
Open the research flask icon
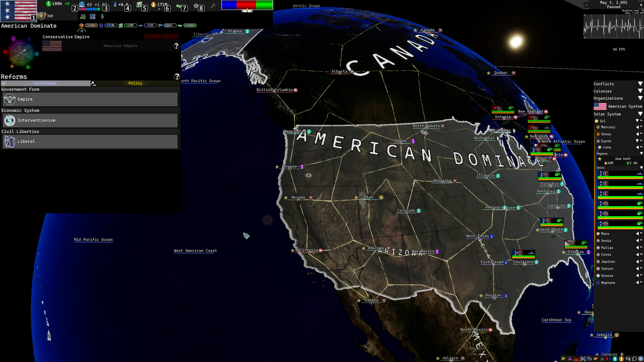coord(115,5)
